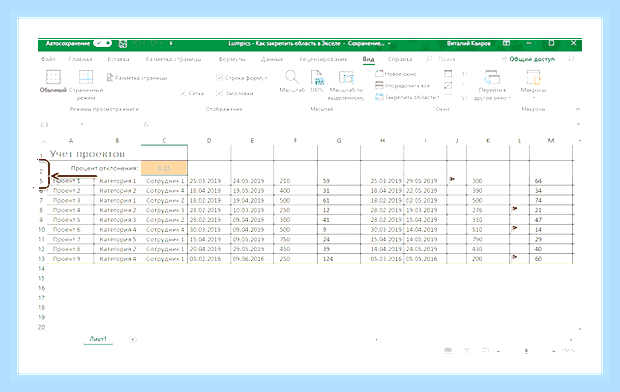This screenshot has width=620, height=392.
Task: Click orange cell with 0.25
Action: point(164,168)
